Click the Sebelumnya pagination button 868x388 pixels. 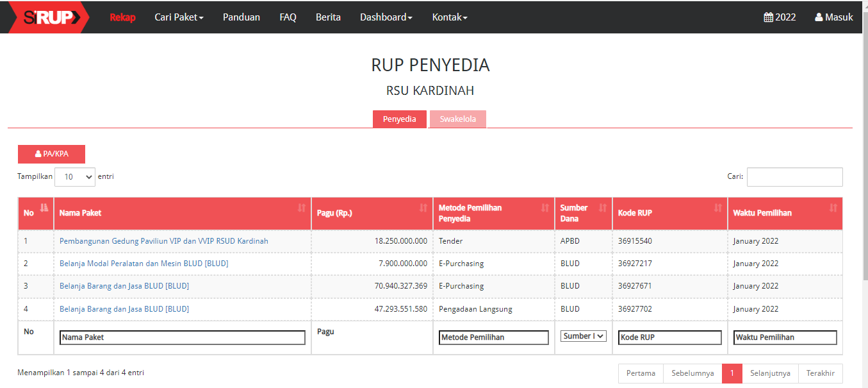[x=692, y=373]
